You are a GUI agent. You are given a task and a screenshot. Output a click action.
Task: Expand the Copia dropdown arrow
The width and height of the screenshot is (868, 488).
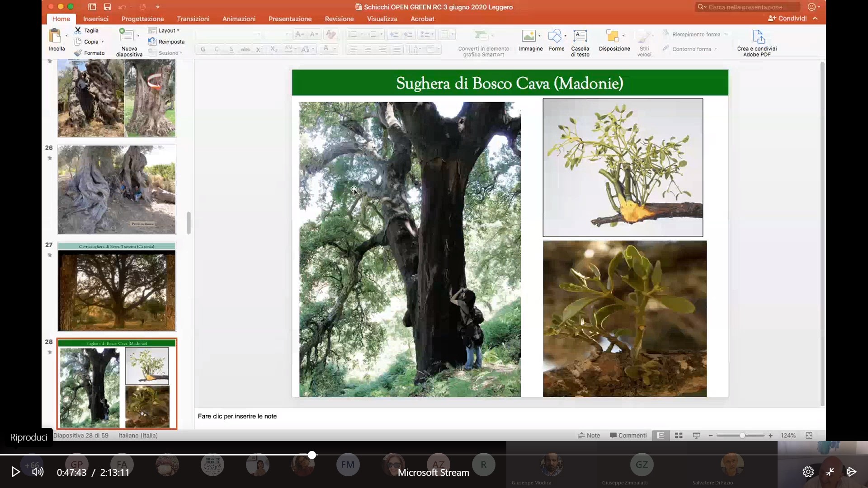click(x=103, y=42)
